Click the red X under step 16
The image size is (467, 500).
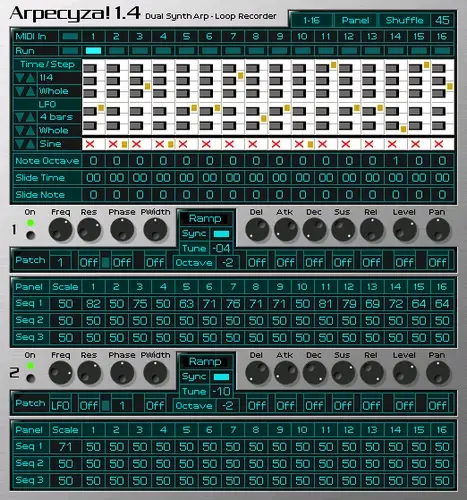[x=439, y=144]
